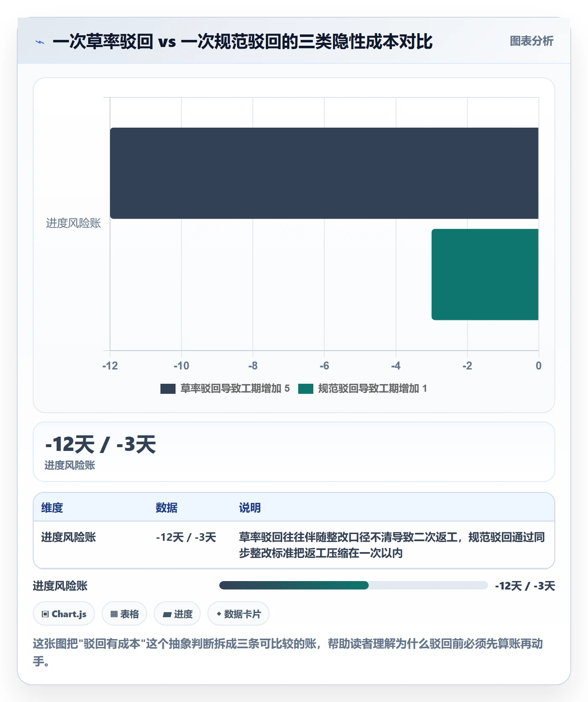Click the 进度风险账 cell in table
Image resolution: width=588 pixels, height=702 pixels.
(x=68, y=537)
